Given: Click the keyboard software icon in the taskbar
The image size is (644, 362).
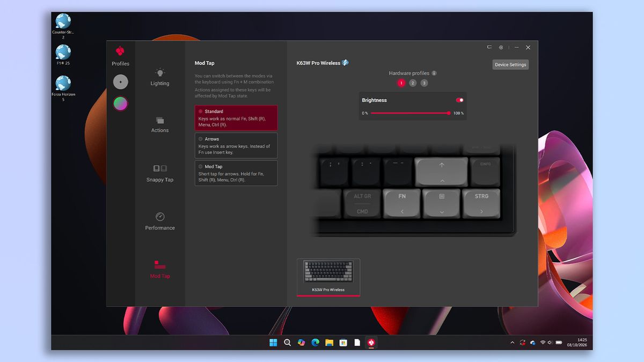Looking at the screenshot, I should coord(371,343).
